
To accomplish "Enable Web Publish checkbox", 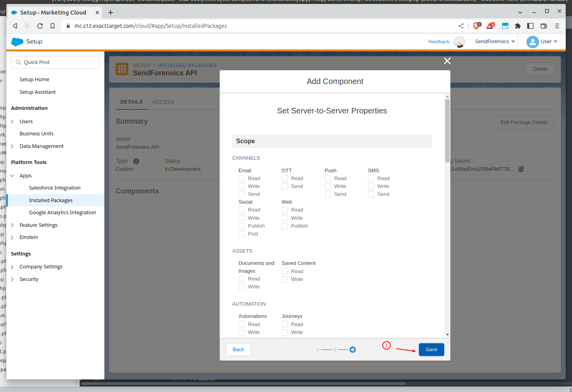I will (285, 226).
